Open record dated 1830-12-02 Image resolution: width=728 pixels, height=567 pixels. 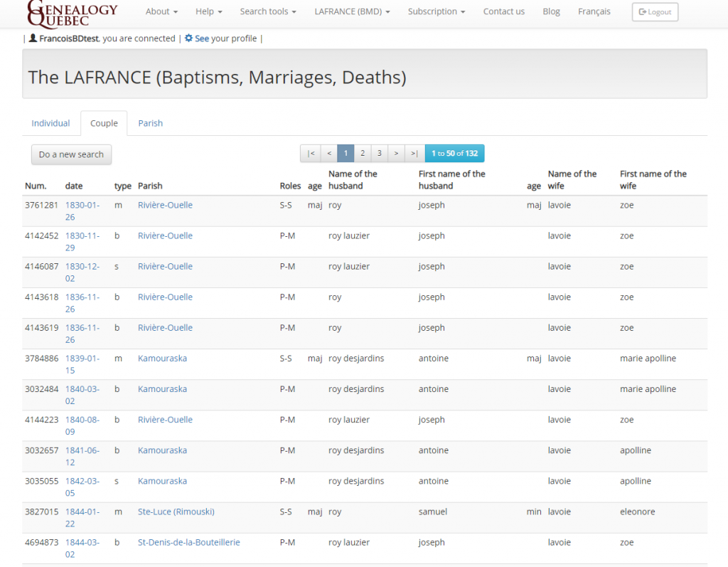click(82, 272)
